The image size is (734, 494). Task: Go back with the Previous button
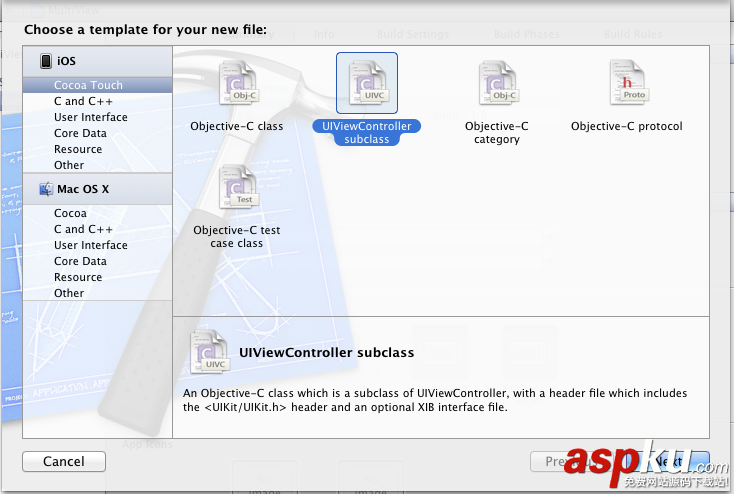coord(571,462)
